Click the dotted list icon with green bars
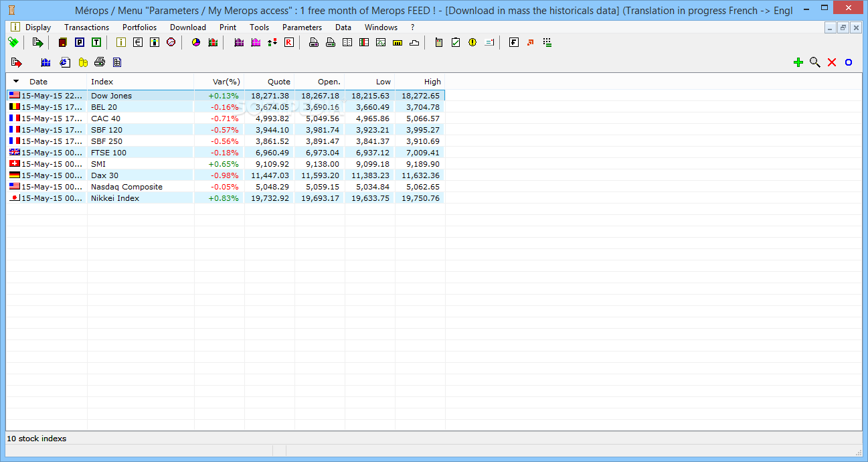The image size is (868, 462). tap(547, 42)
